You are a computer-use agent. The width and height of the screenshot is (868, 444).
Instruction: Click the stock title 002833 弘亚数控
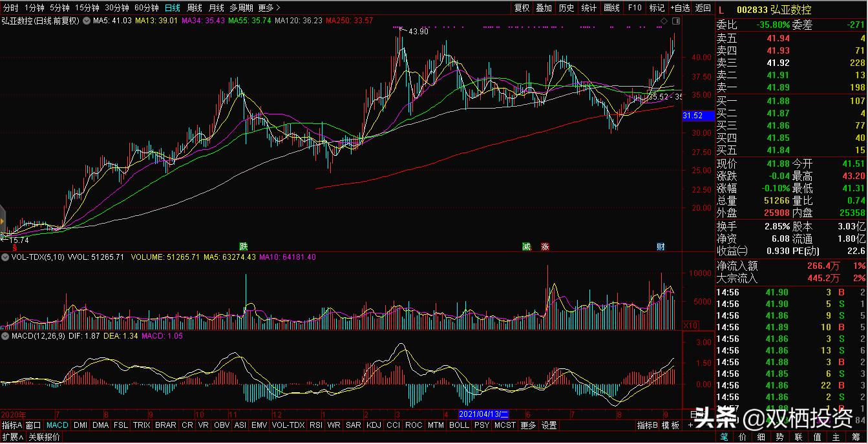(774, 10)
